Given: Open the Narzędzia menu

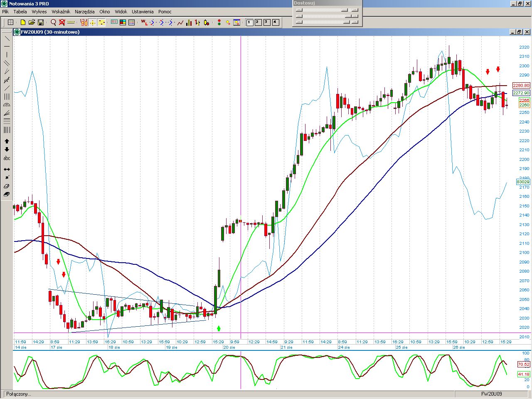Looking at the screenshot, I should [85, 12].
